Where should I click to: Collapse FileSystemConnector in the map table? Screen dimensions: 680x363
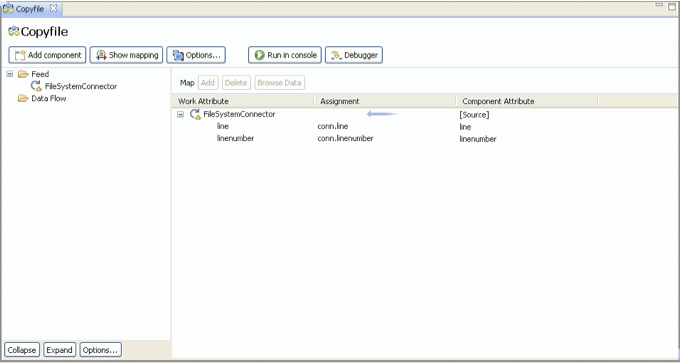[x=180, y=114]
